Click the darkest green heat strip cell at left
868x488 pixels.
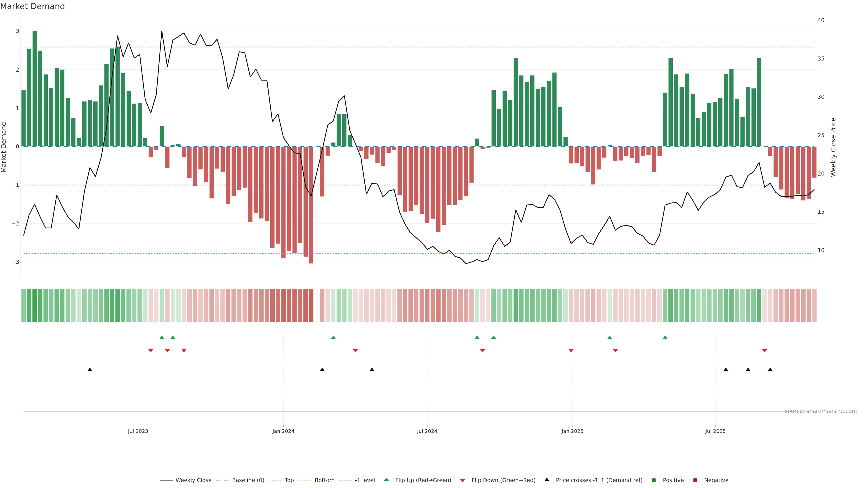34,305
